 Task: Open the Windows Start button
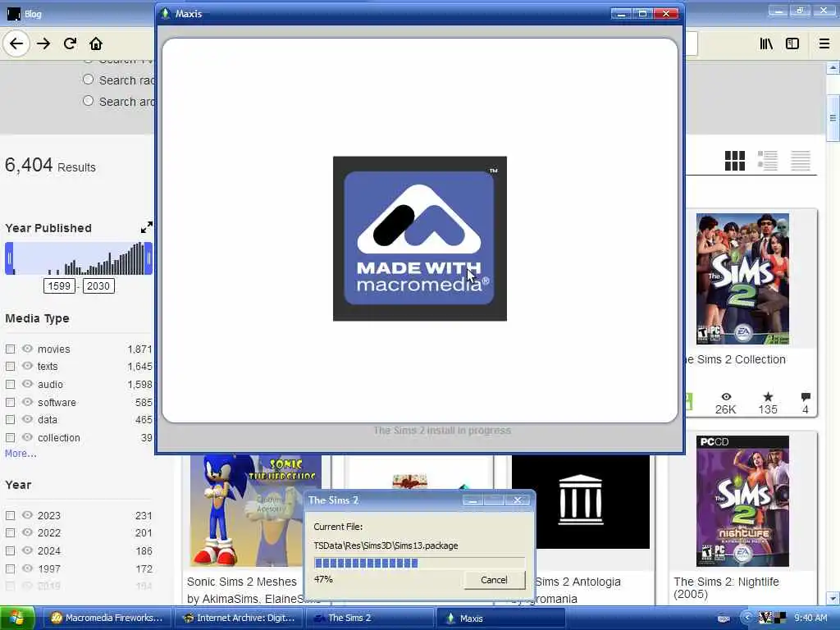(x=17, y=619)
